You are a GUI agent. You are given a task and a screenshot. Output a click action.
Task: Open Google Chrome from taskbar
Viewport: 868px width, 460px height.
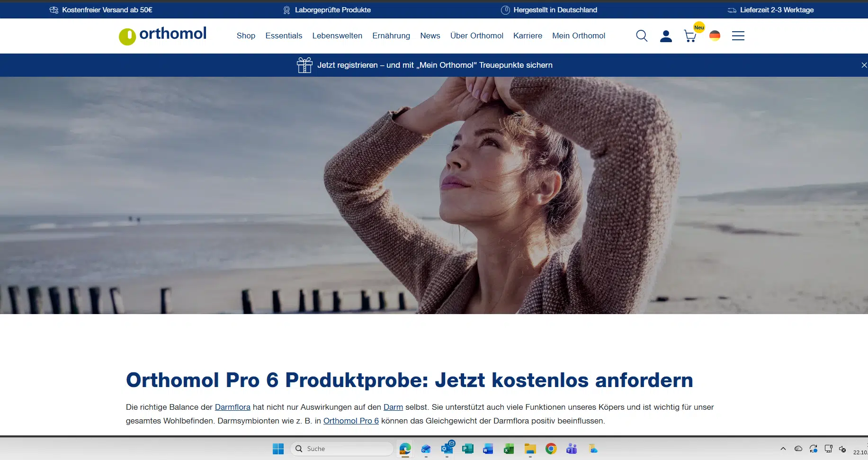click(551, 449)
